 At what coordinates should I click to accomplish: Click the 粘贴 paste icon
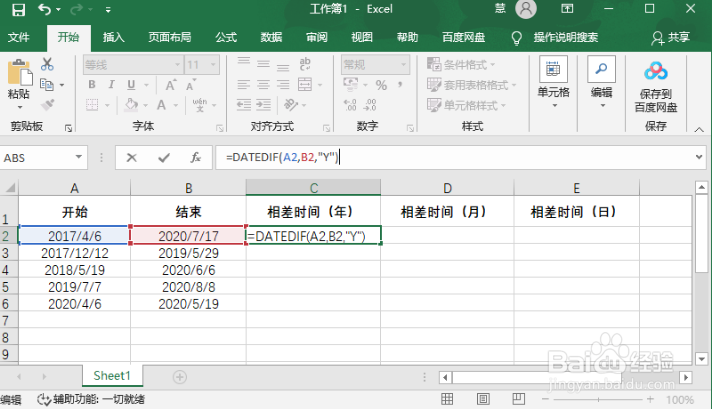[x=19, y=73]
